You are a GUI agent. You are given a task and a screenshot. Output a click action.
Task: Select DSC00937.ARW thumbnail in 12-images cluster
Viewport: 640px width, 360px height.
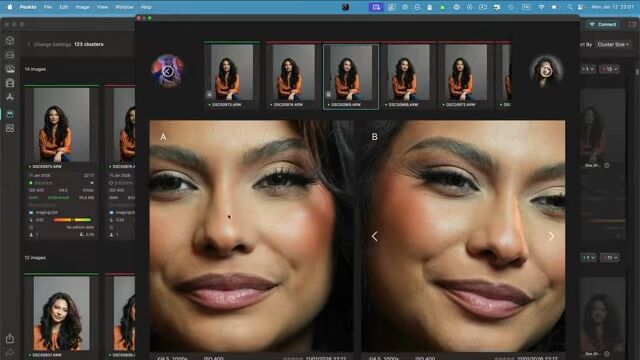point(61,313)
